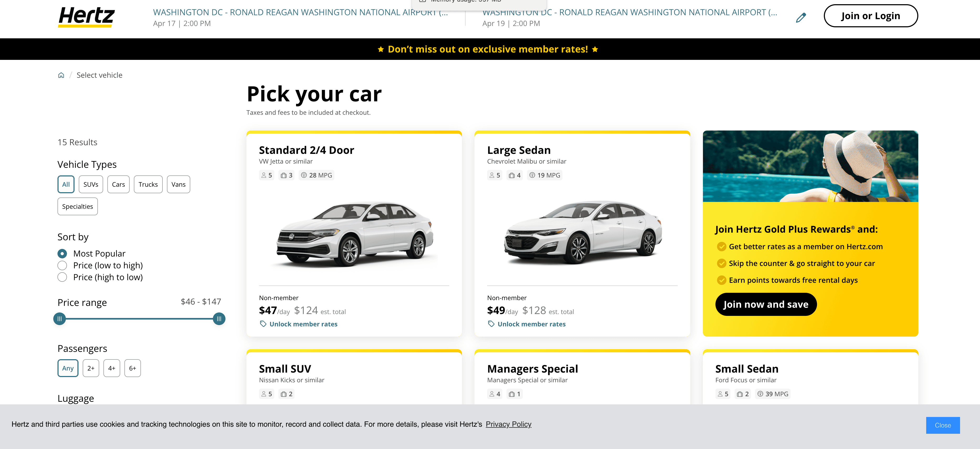The width and height of the screenshot is (980, 449).
Task: Select Price (high to low) sorting
Action: tap(62, 277)
